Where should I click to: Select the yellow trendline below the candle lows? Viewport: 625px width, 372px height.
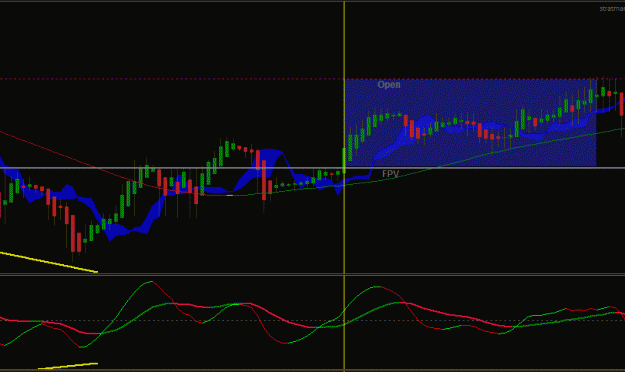point(49,262)
